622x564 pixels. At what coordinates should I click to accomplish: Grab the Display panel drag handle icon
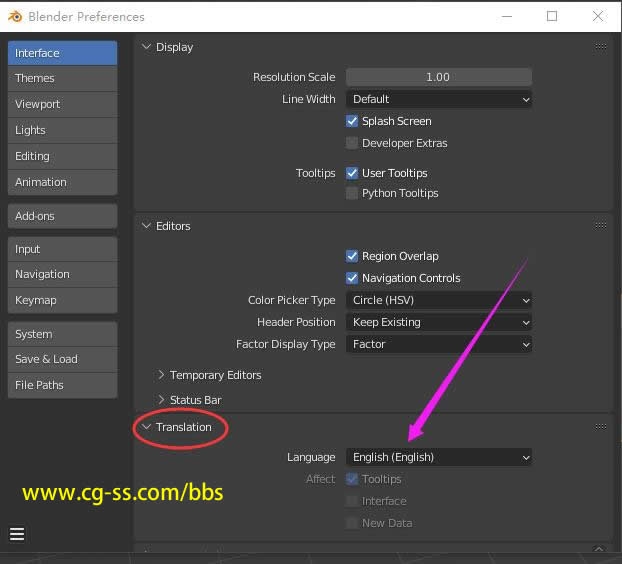coord(600,47)
